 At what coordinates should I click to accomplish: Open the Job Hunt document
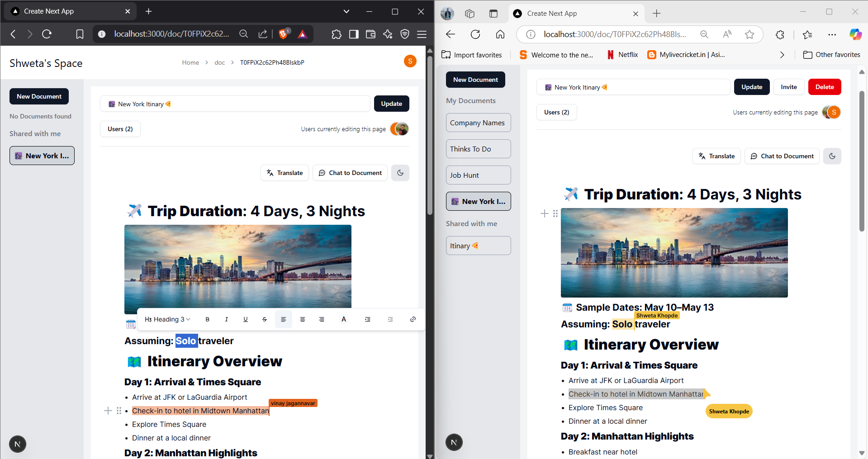(x=478, y=175)
